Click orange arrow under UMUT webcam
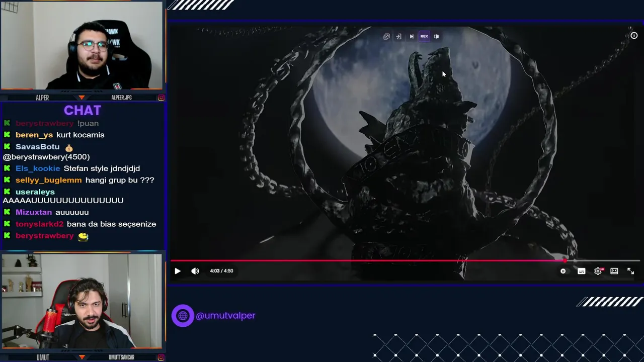This screenshot has width=644, height=362. pyautogui.click(x=82, y=357)
